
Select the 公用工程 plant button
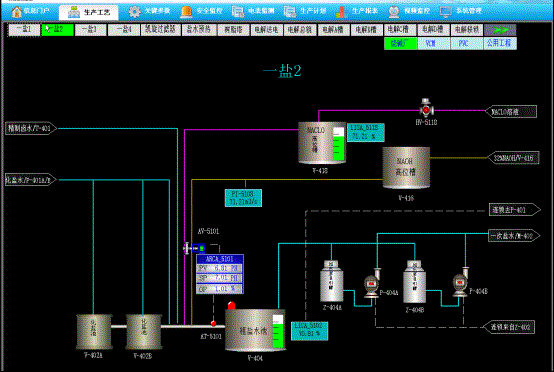point(500,43)
